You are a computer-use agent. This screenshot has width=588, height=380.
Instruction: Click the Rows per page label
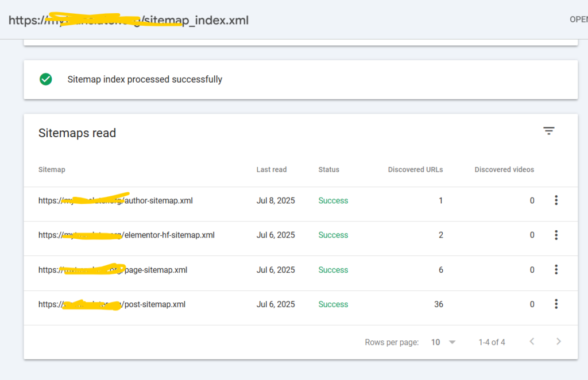tap(392, 342)
